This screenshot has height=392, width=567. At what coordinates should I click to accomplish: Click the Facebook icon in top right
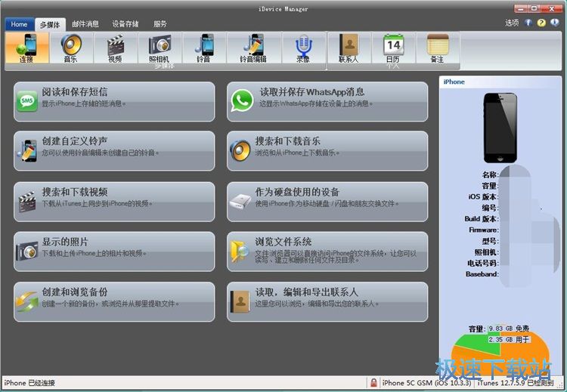click(x=528, y=23)
